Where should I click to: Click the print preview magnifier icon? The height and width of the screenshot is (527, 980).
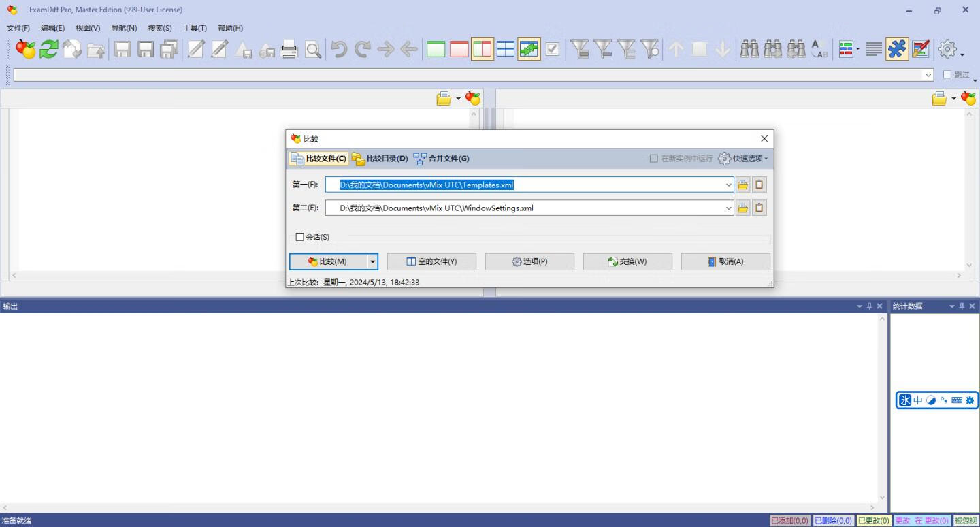(313, 49)
